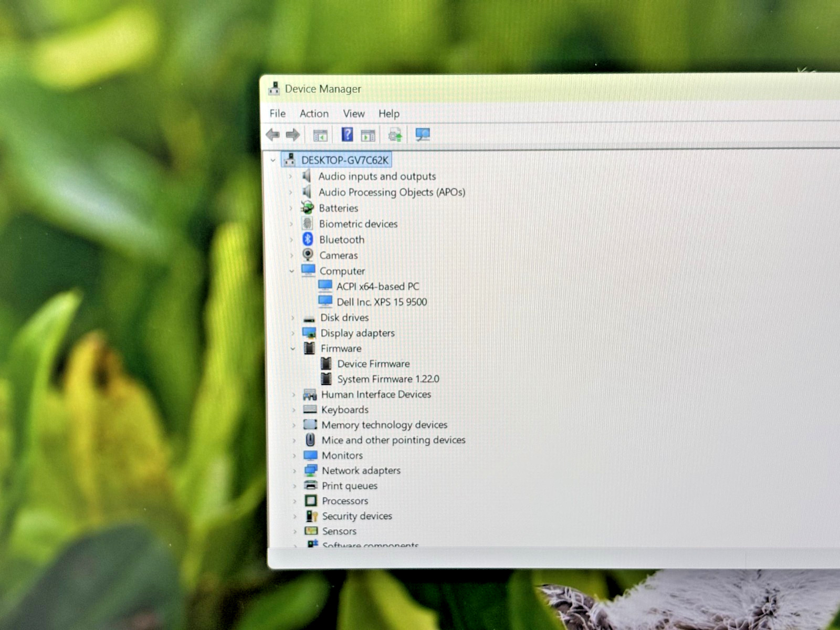Select the Memory technology devices label

pyautogui.click(x=384, y=425)
